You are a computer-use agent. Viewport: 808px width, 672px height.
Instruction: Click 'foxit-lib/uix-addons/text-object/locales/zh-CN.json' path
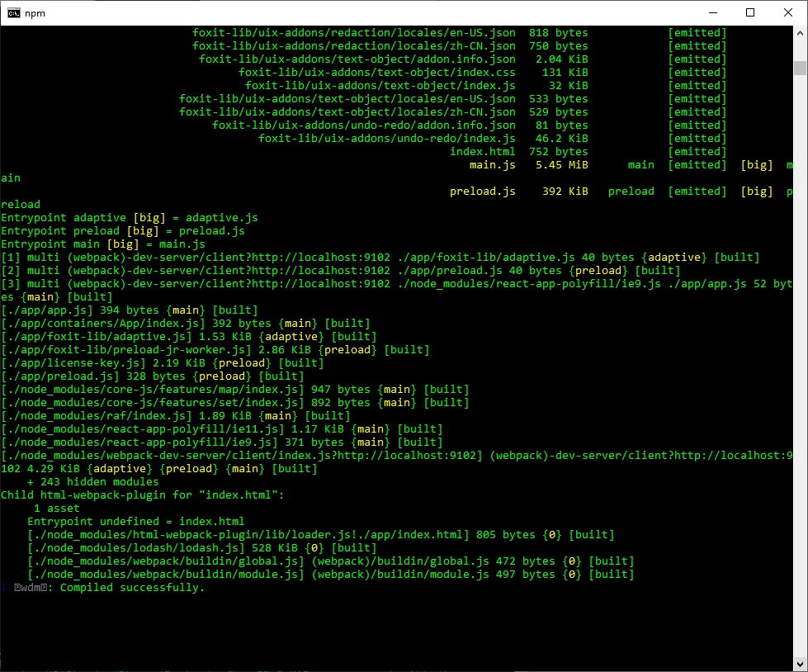(x=347, y=111)
